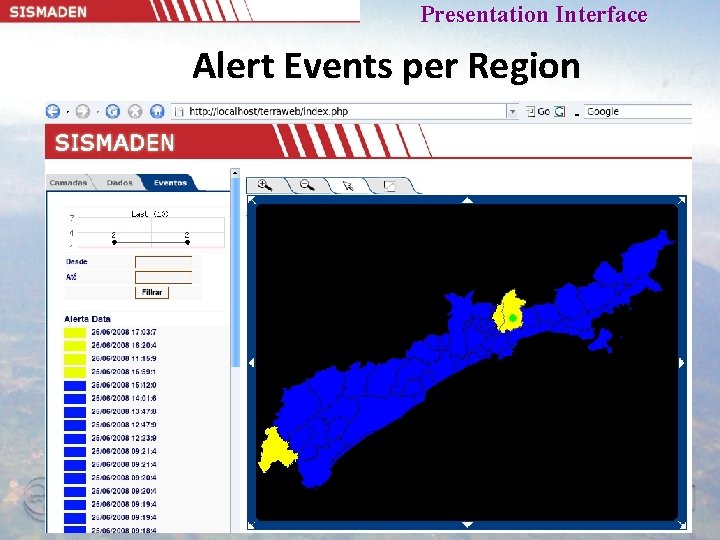Select alert entry with time 16:20:4
Screen dimensions: 720x540
(124, 345)
